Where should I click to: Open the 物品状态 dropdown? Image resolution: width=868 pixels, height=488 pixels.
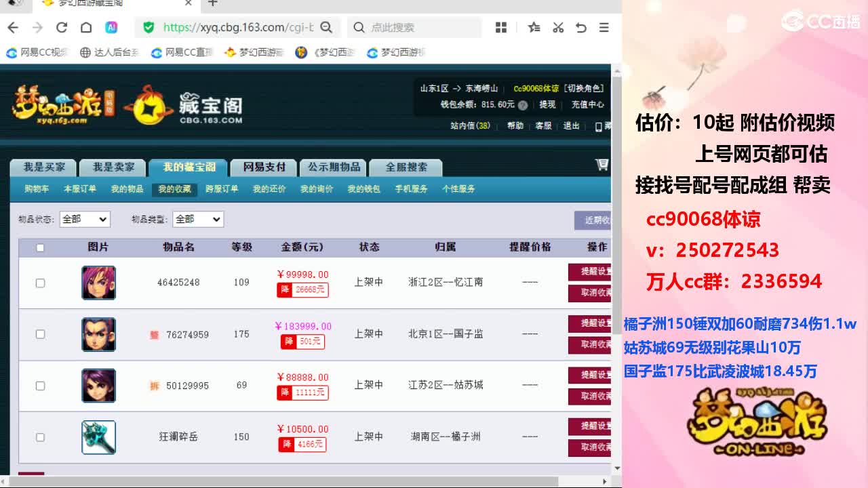[x=84, y=219]
